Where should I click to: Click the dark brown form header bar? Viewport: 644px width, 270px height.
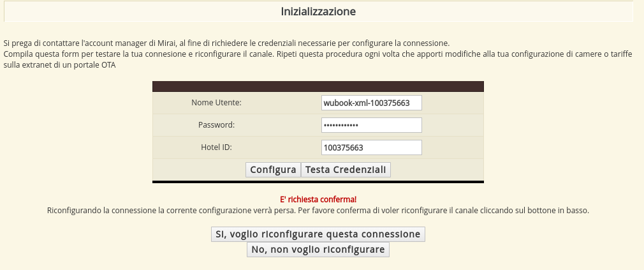pyautogui.click(x=318, y=86)
